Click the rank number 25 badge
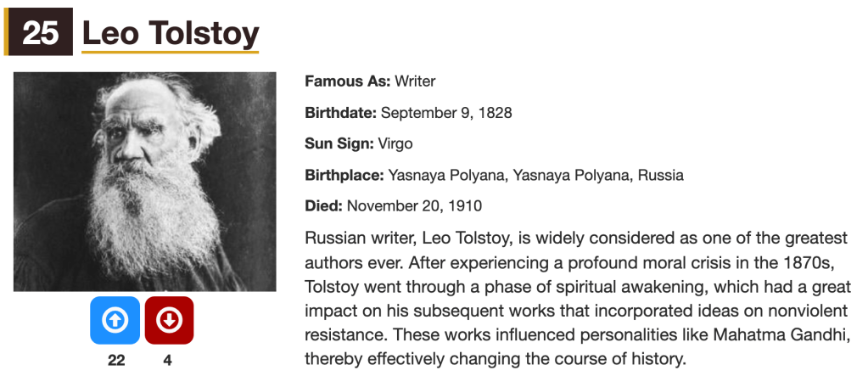Viewport: 868px width, 376px height. (x=40, y=33)
